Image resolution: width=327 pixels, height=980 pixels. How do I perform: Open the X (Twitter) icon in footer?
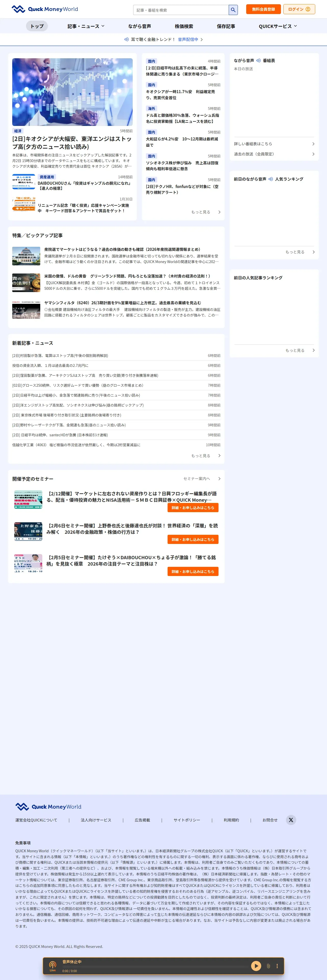coord(291,820)
